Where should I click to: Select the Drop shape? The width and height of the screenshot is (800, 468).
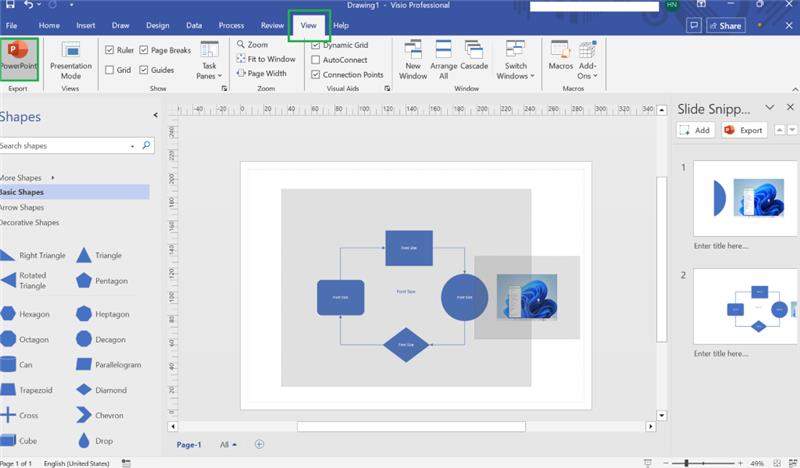tap(95, 440)
